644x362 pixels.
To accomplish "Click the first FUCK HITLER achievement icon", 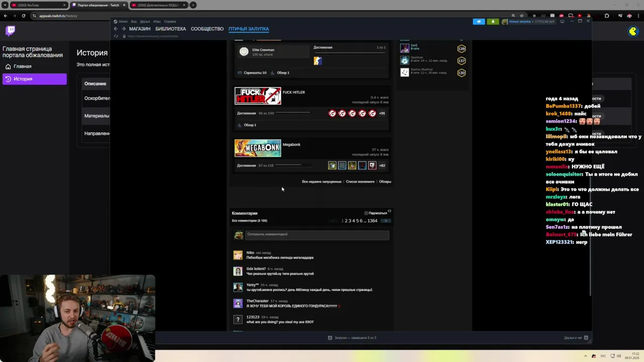I will pos(332,113).
